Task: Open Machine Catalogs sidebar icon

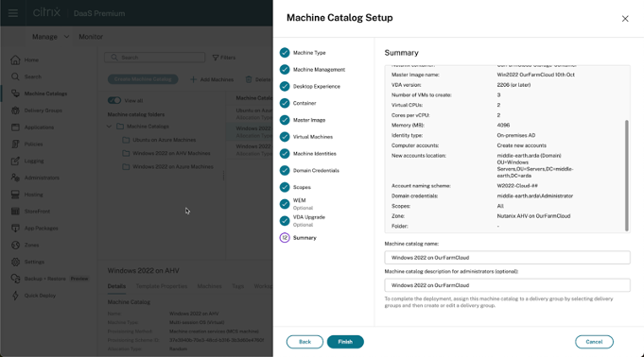Action: pos(15,93)
